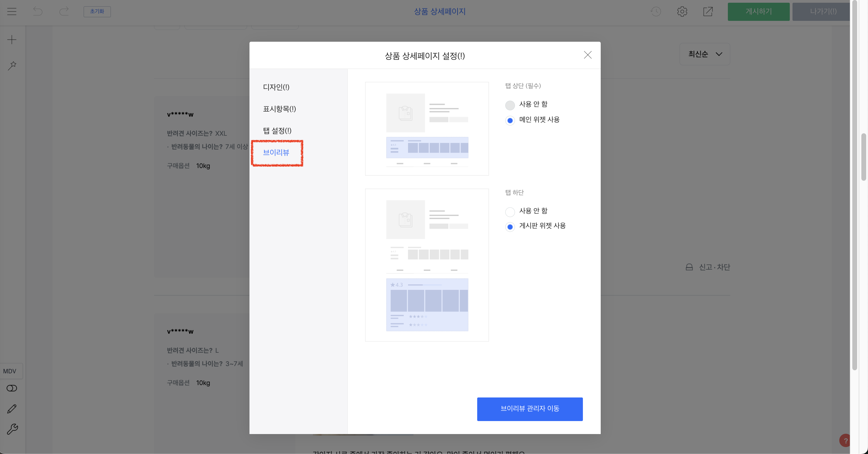The height and width of the screenshot is (454, 868).
Task: Click the plus add icon in sidebar
Action: (x=12, y=40)
